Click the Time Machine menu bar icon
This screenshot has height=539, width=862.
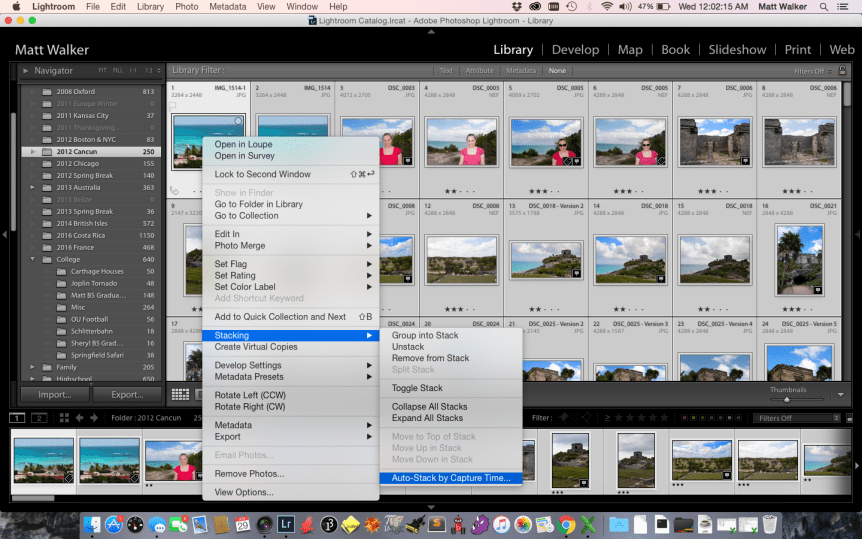coord(572,7)
